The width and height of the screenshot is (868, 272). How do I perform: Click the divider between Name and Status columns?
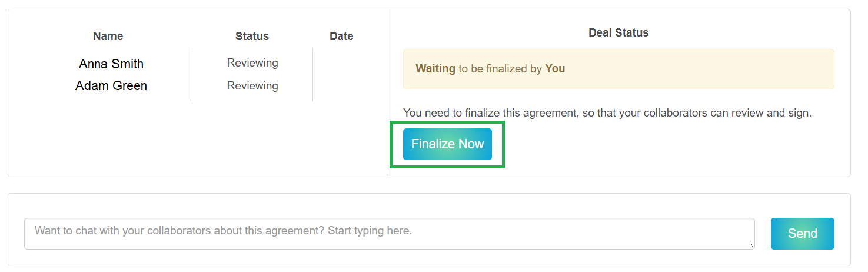point(192,74)
